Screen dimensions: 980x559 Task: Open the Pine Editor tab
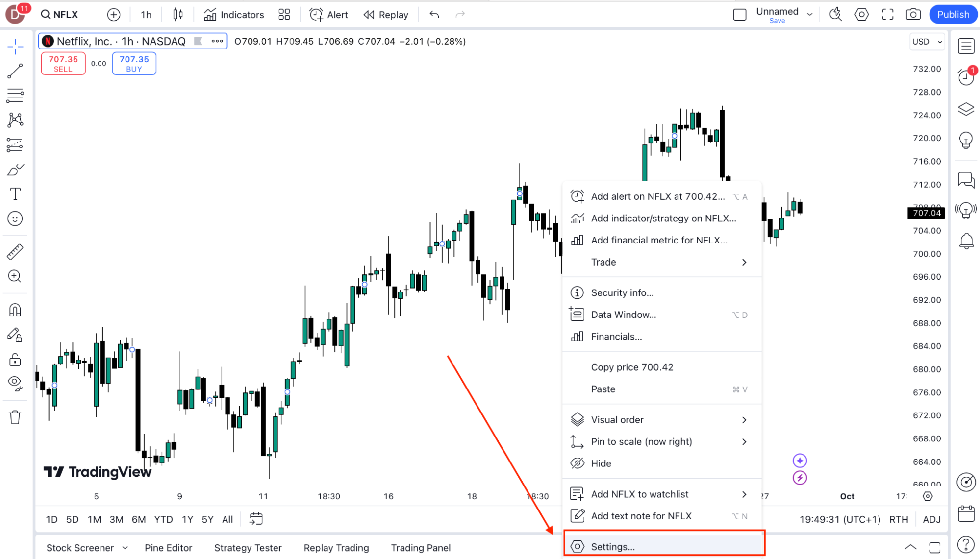point(168,548)
